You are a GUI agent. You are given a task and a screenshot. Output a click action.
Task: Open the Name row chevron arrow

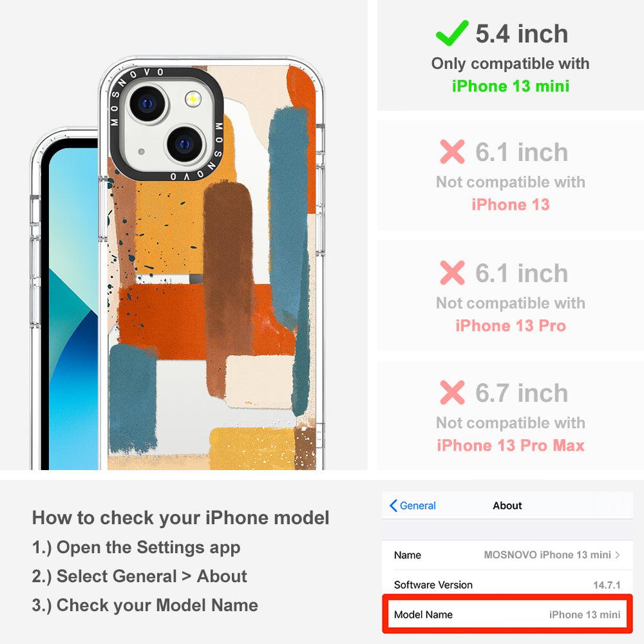pyautogui.click(x=618, y=555)
